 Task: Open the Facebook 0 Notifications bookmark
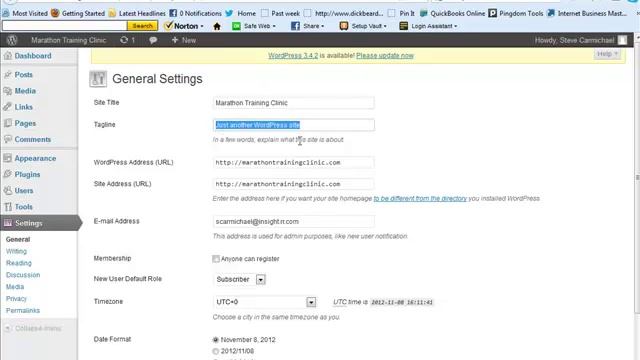point(196,13)
